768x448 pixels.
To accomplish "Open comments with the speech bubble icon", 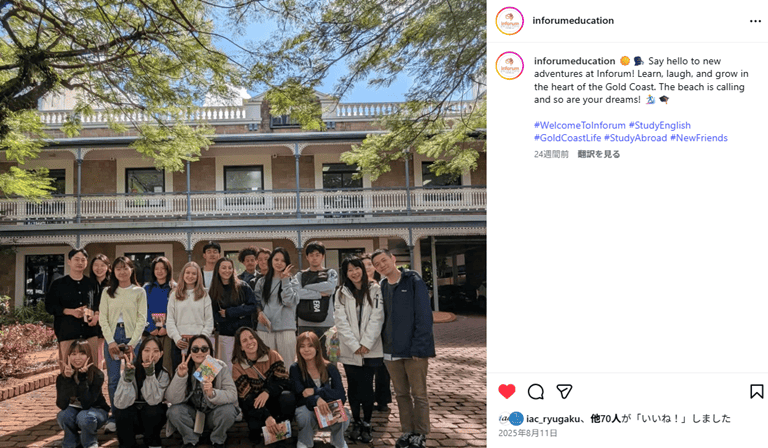I will coord(536,391).
